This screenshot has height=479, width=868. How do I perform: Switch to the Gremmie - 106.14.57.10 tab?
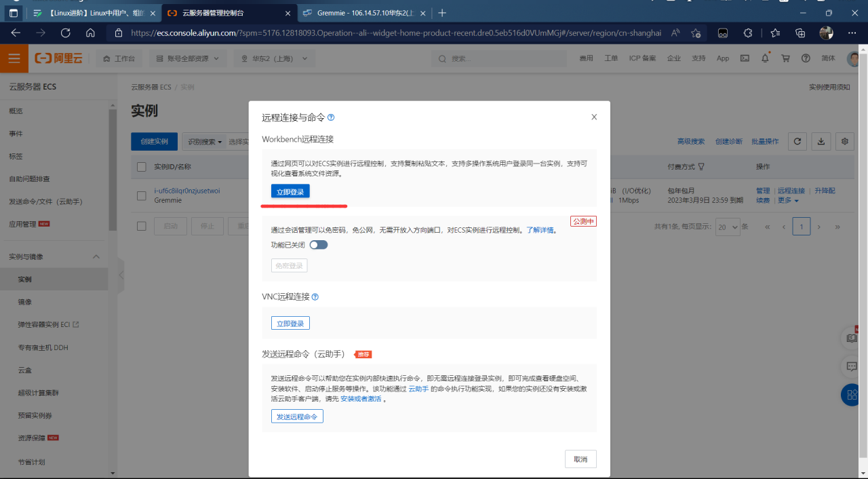pyautogui.click(x=364, y=13)
